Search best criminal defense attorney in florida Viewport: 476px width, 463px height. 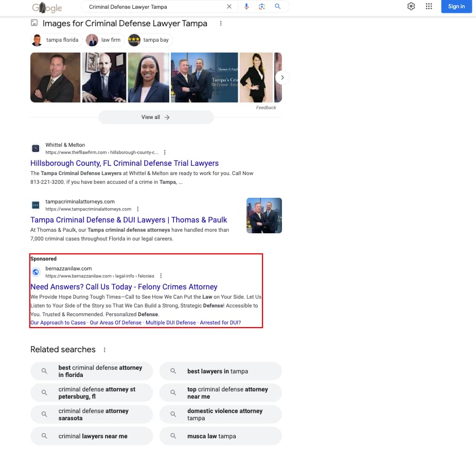(x=92, y=371)
